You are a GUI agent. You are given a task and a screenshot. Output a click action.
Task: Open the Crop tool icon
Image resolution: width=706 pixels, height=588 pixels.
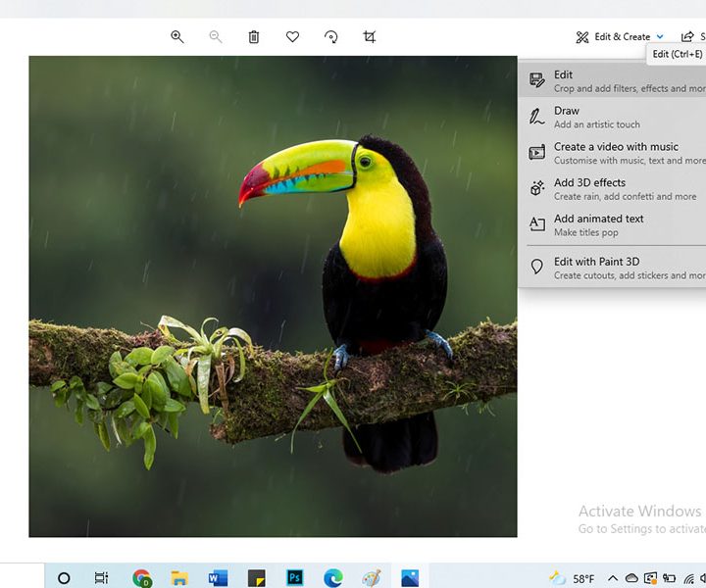pyautogui.click(x=370, y=36)
